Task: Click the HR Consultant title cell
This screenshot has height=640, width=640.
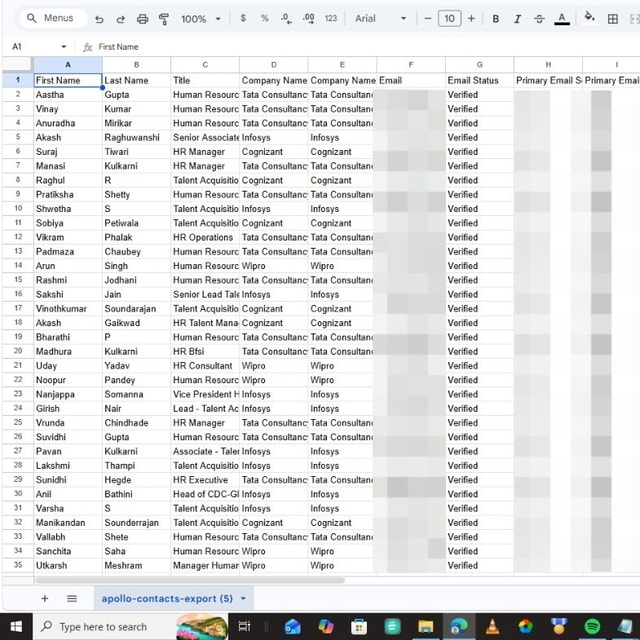Action: tap(205, 366)
